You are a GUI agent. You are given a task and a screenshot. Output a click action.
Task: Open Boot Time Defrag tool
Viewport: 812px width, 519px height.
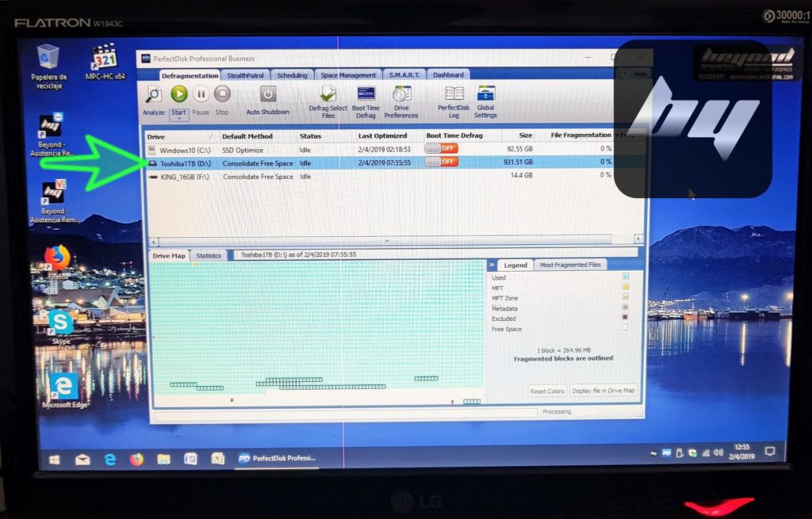click(x=366, y=102)
